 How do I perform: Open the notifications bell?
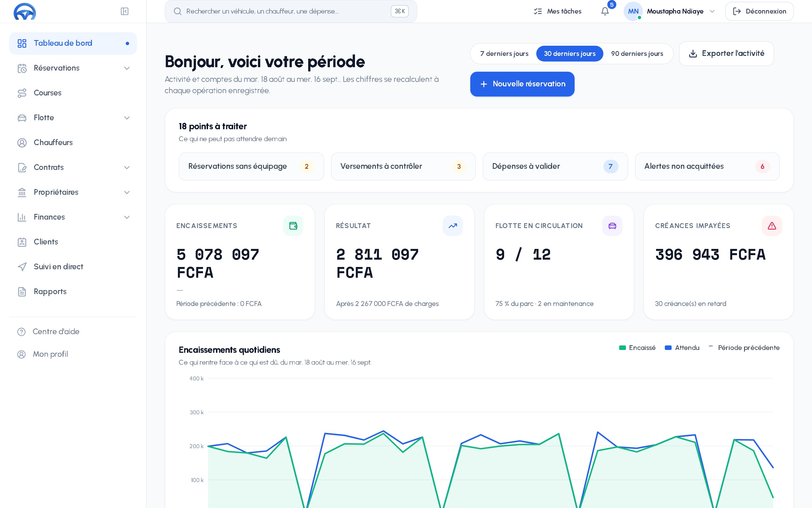[605, 11]
